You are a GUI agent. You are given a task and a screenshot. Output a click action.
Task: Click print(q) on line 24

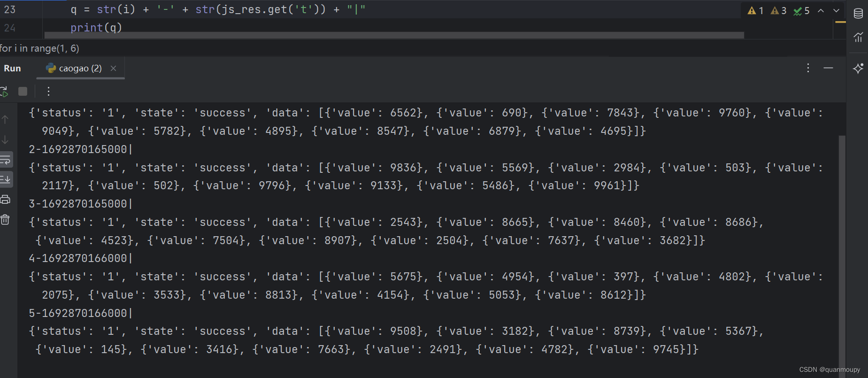point(96,28)
